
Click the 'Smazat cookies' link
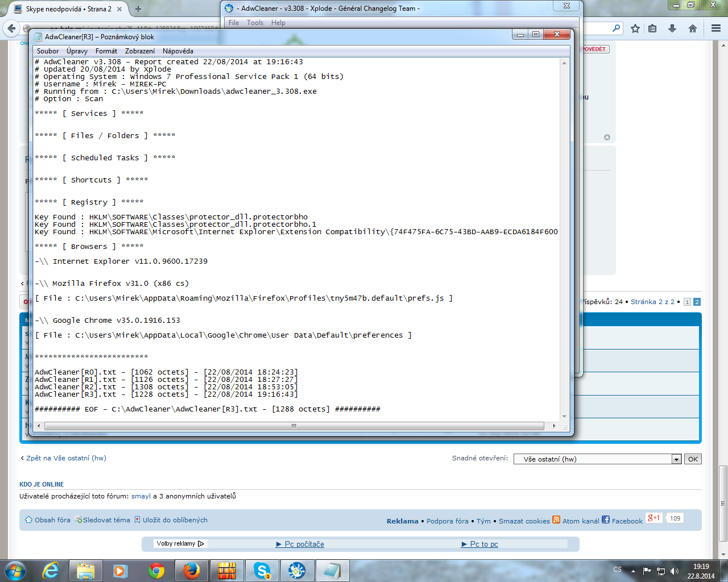524,521
